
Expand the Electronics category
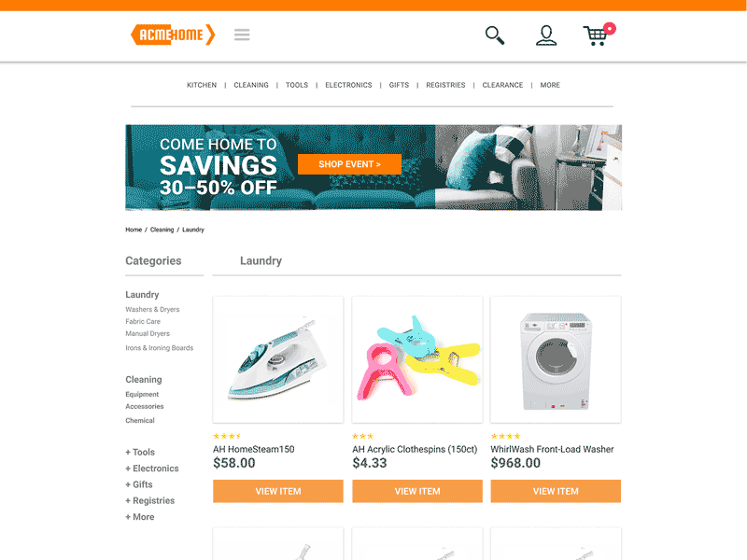(152, 469)
